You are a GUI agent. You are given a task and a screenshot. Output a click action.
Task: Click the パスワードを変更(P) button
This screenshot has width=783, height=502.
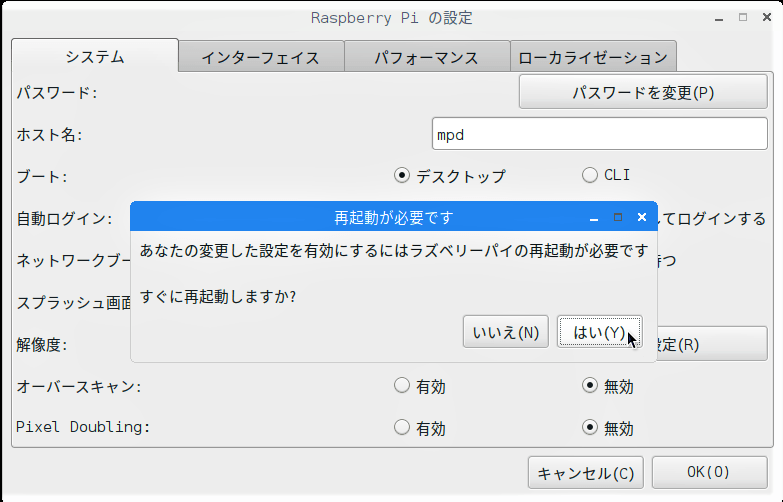(x=643, y=92)
